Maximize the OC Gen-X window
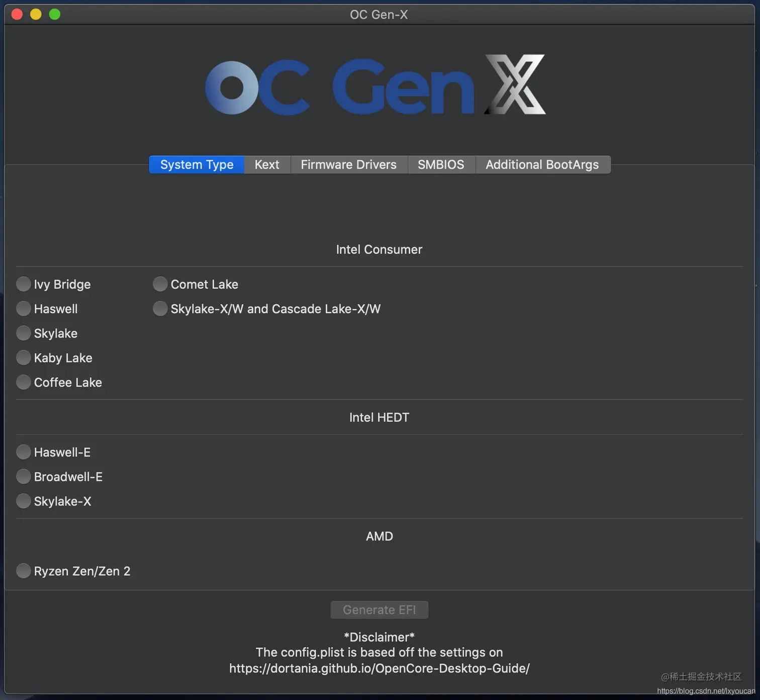The image size is (760, 700). (x=55, y=15)
